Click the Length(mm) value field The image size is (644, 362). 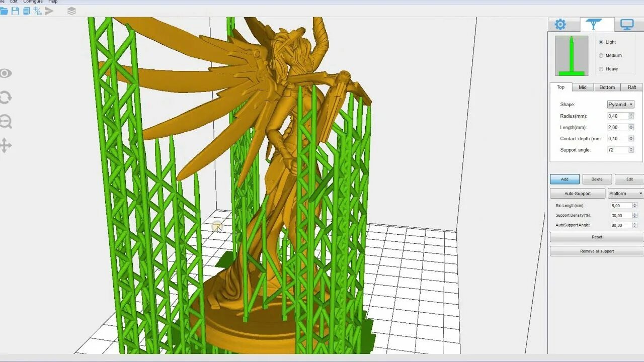[617, 127]
